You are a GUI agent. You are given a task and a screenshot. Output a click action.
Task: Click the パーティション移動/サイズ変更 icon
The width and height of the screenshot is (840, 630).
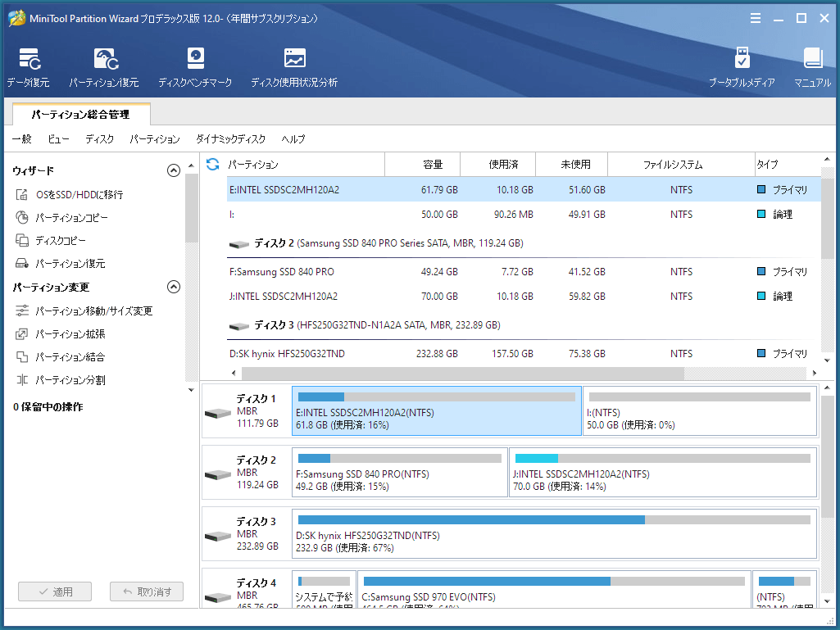(x=22, y=310)
